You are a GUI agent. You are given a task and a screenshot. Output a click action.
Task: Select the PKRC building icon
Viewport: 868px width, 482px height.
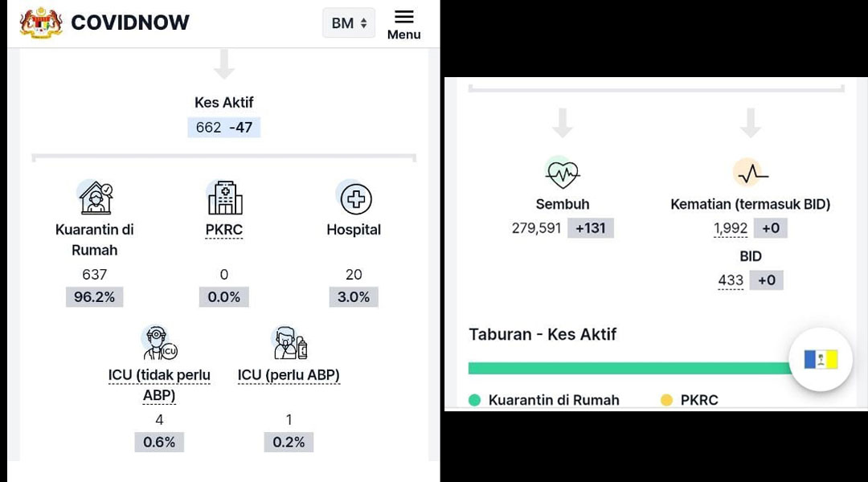click(x=224, y=197)
